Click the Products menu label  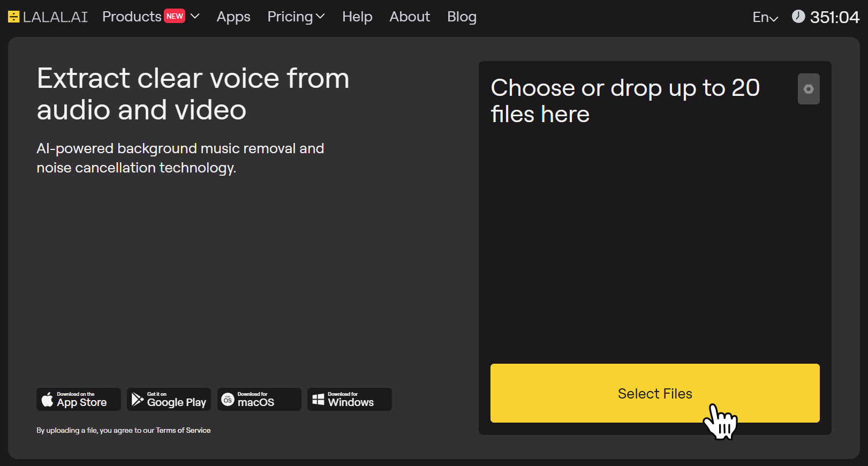[132, 17]
